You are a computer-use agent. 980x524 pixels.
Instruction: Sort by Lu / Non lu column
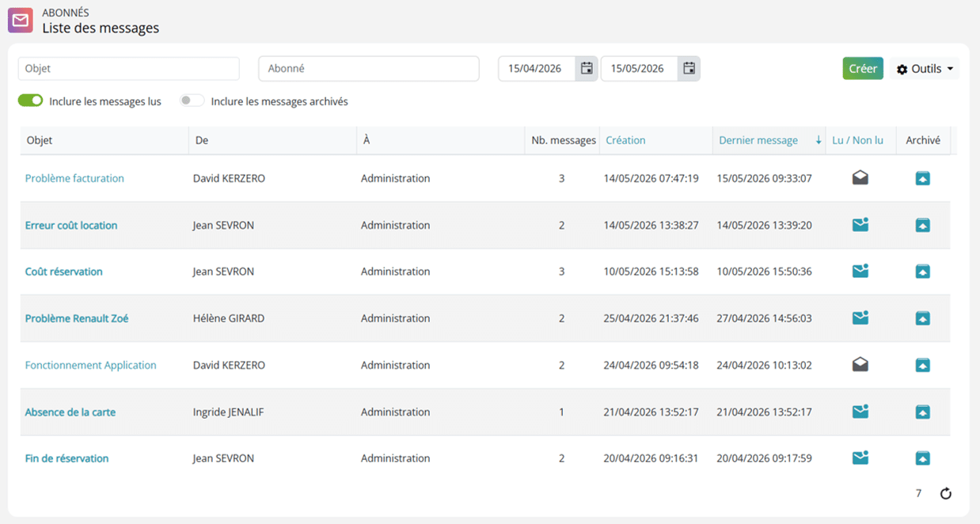(x=858, y=140)
